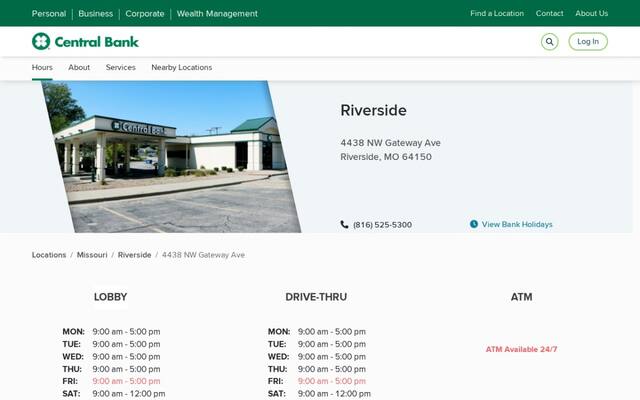Switch to the Services tab
Image resolution: width=640 pixels, height=400 pixels.
[120, 67]
